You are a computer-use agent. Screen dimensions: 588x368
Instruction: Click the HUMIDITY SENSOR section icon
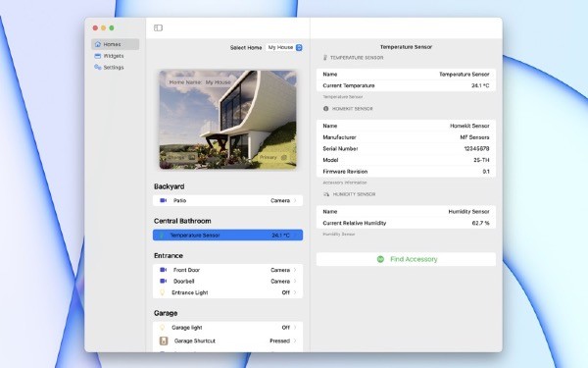tap(326, 194)
